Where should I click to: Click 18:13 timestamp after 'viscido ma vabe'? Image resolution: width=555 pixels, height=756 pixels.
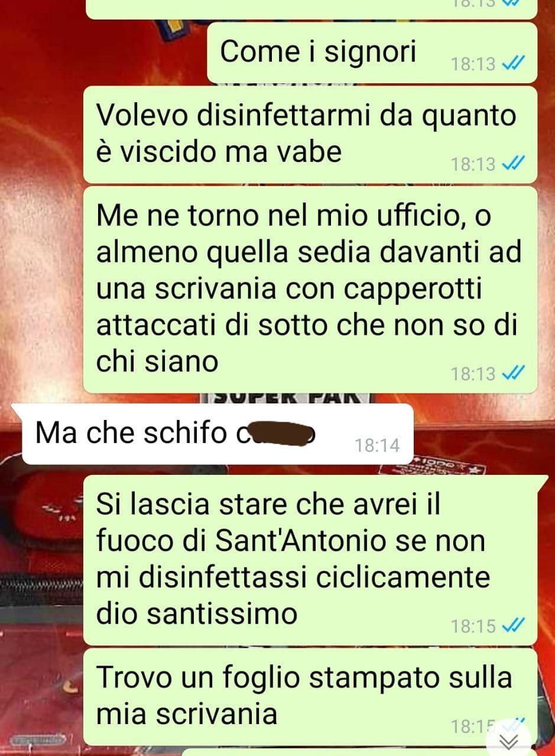(473, 165)
